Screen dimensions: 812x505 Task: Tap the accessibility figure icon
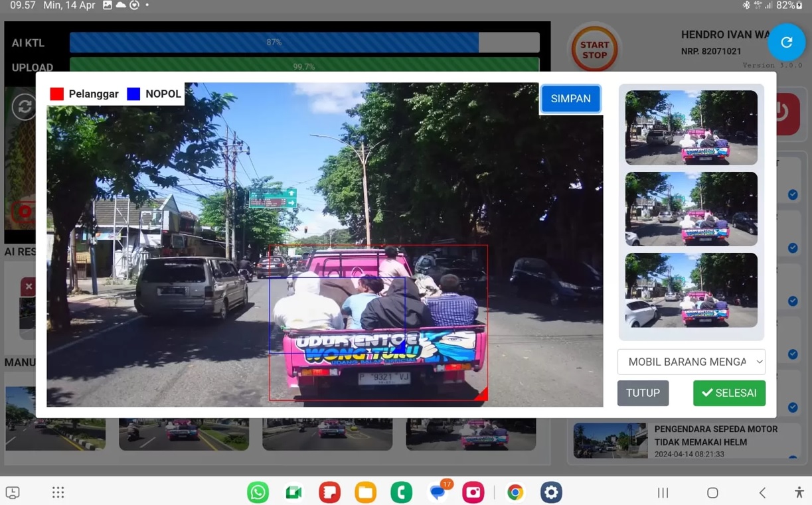tap(799, 492)
